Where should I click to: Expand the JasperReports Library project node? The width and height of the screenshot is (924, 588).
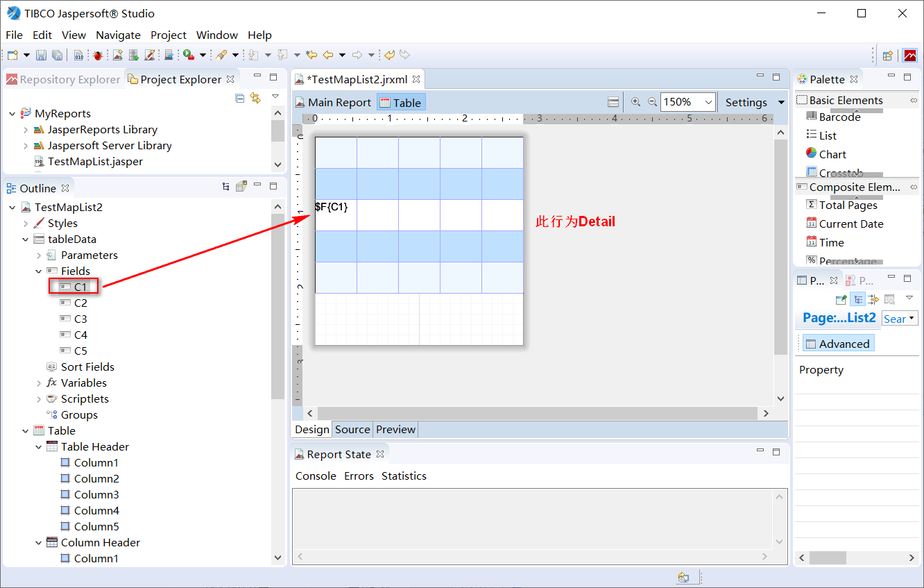[x=26, y=130]
